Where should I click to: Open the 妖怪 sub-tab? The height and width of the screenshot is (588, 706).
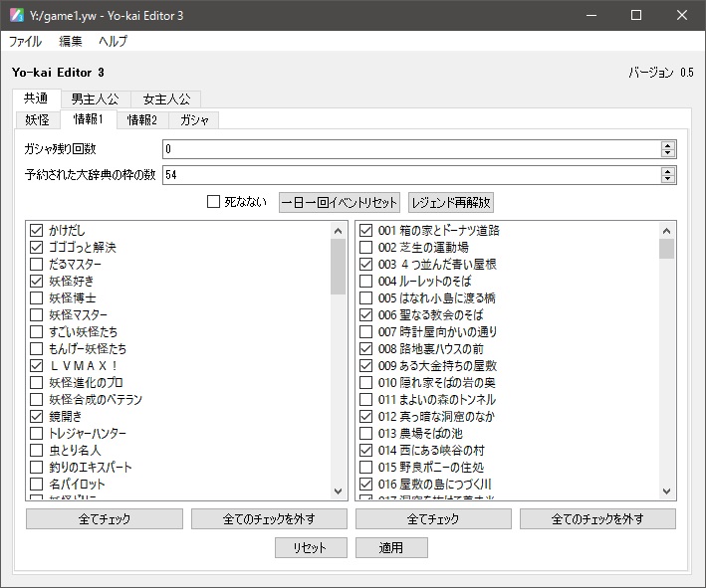[38, 120]
